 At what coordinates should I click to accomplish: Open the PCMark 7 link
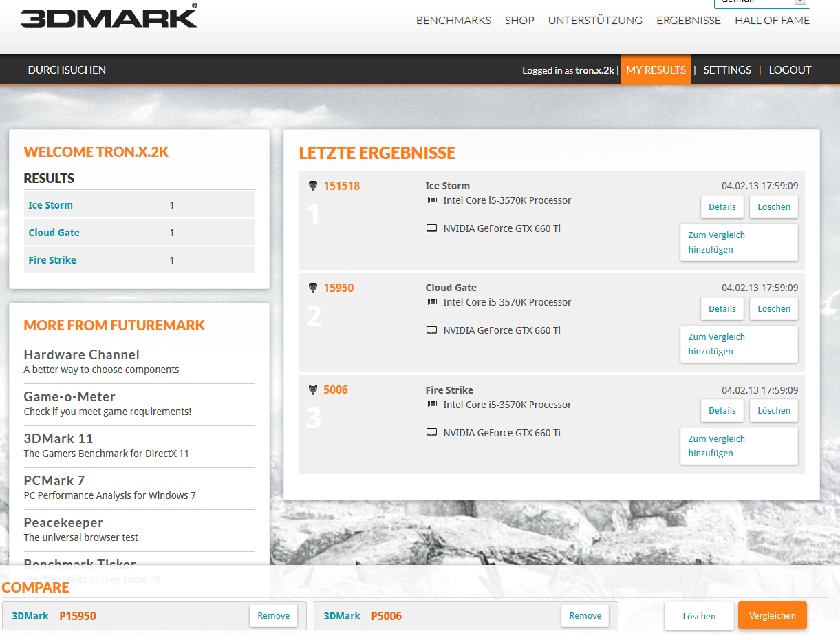coord(54,481)
